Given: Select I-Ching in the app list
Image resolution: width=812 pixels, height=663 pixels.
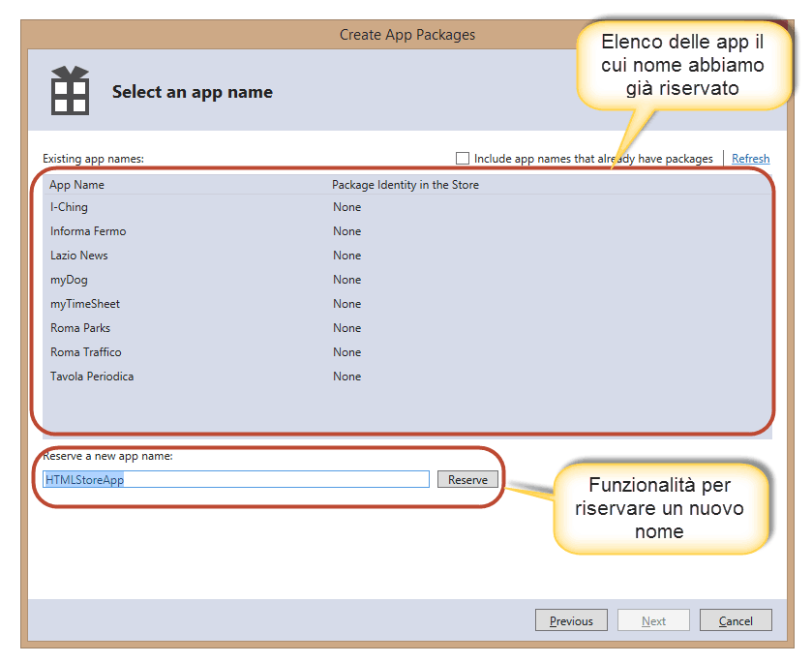Looking at the screenshot, I should [x=69, y=207].
